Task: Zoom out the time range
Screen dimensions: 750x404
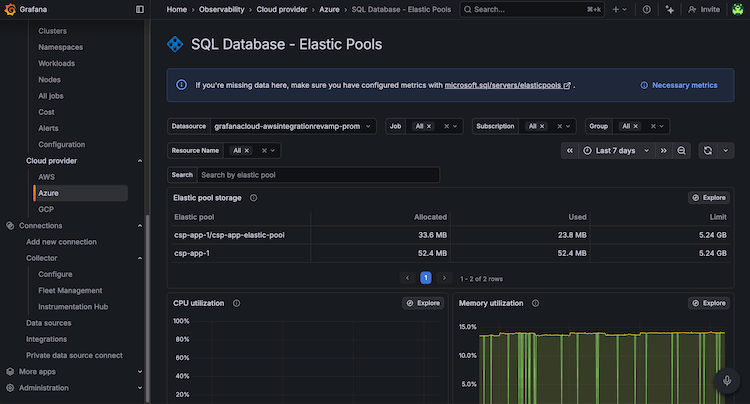Action: pyautogui.click(x=681, y=150)
